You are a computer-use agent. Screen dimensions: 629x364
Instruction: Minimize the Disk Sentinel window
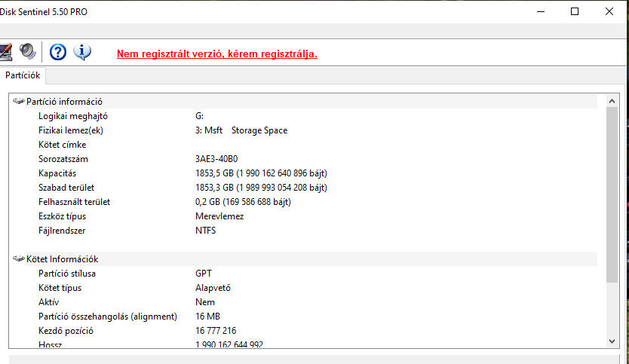[541, 11]
